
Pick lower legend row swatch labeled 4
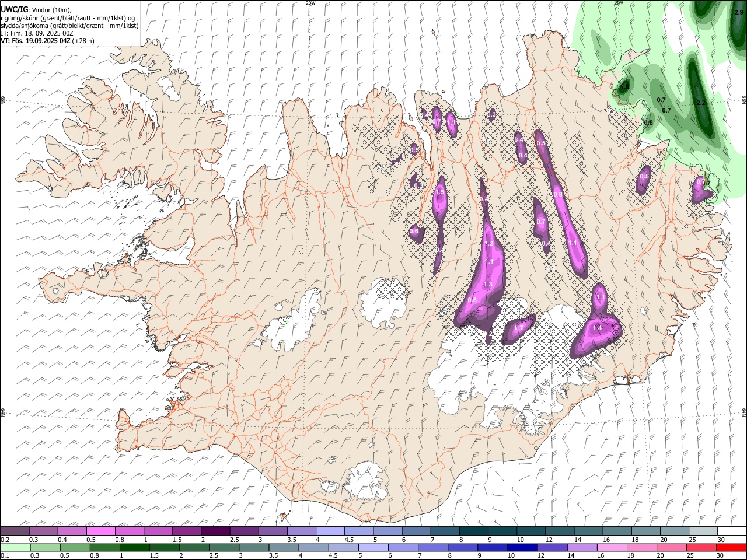tap(314, 547)
